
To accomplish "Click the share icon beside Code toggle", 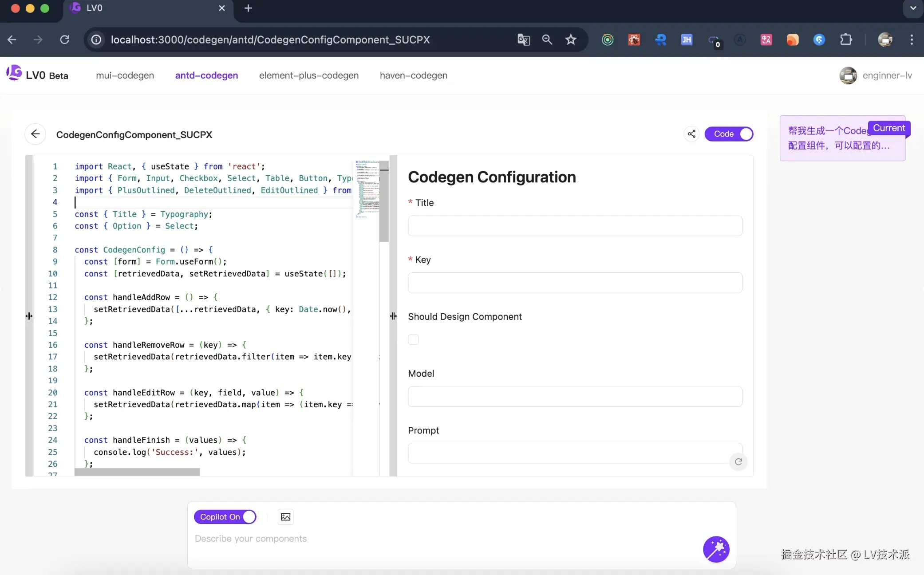I will (x=691, y=134).
